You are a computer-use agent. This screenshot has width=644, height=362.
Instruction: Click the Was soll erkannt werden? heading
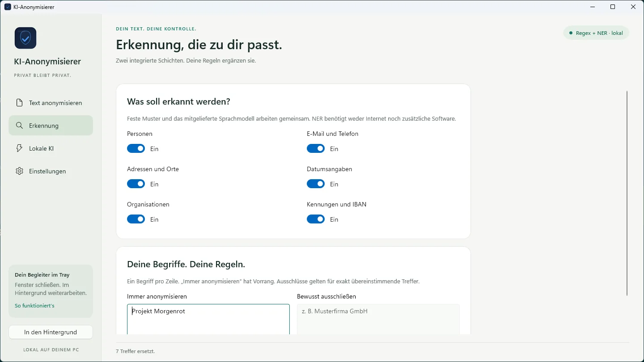(x=178, y=101)
